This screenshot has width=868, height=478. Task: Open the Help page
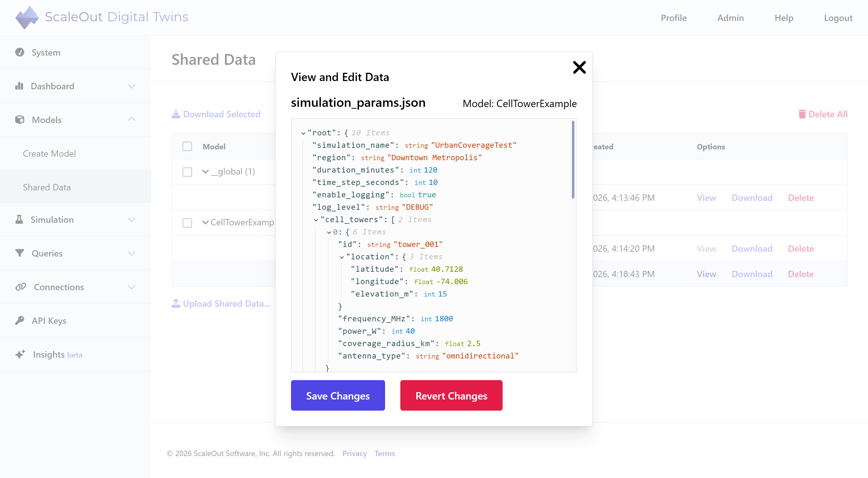pos(784,18)
